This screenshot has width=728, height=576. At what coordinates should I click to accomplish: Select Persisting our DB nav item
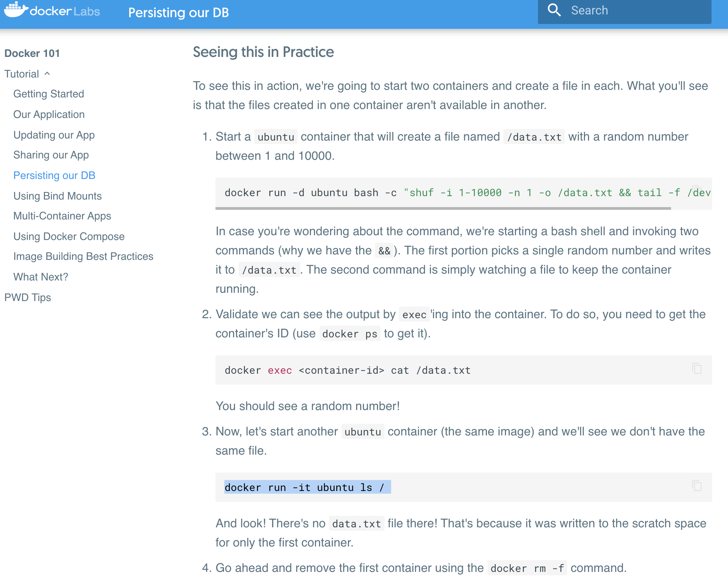(54, 176)
